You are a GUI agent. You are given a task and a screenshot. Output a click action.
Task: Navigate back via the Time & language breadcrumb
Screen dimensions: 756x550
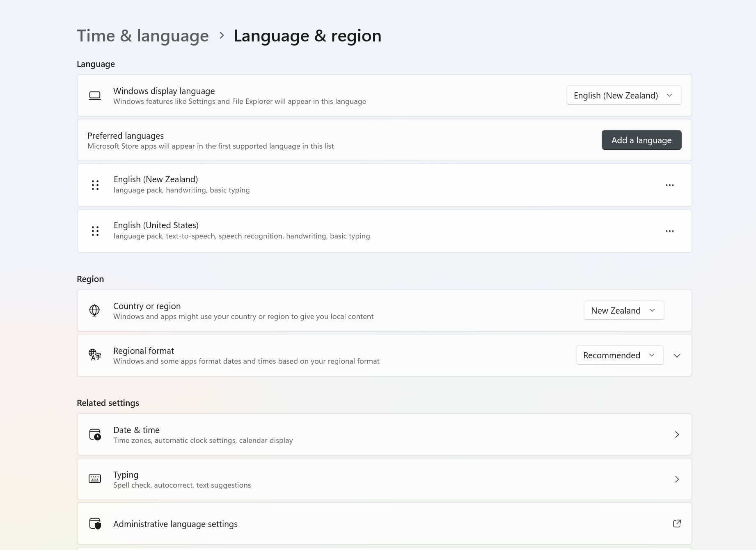(142, 36)
